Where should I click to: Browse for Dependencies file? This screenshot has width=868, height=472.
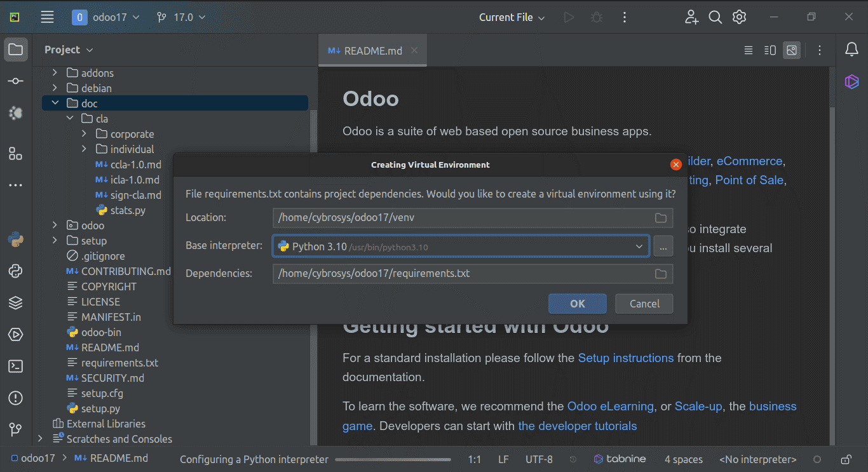pos(661,274)
